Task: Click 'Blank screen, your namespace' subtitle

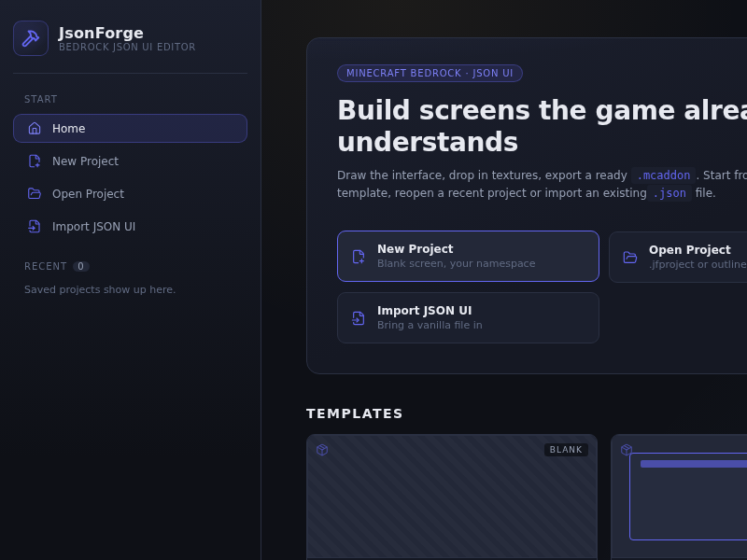Action: pyautogui.click(x=456, y=263)
